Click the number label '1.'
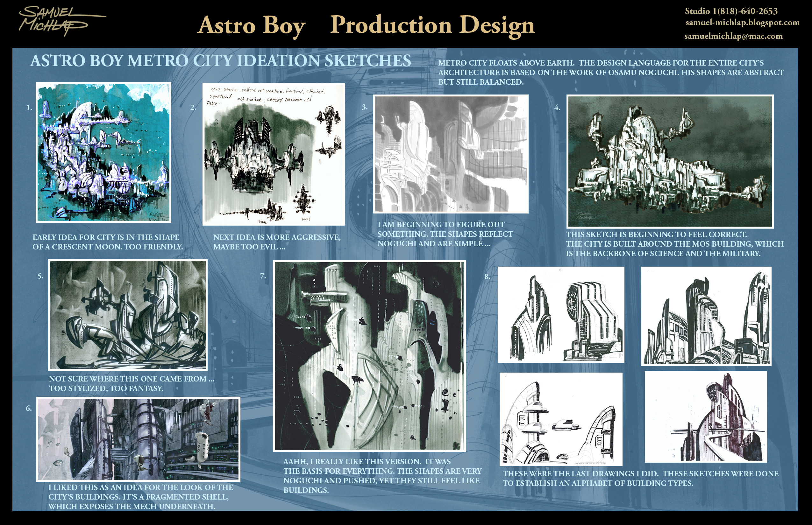Viewport: 812px width, 525px height. [29, 108]
